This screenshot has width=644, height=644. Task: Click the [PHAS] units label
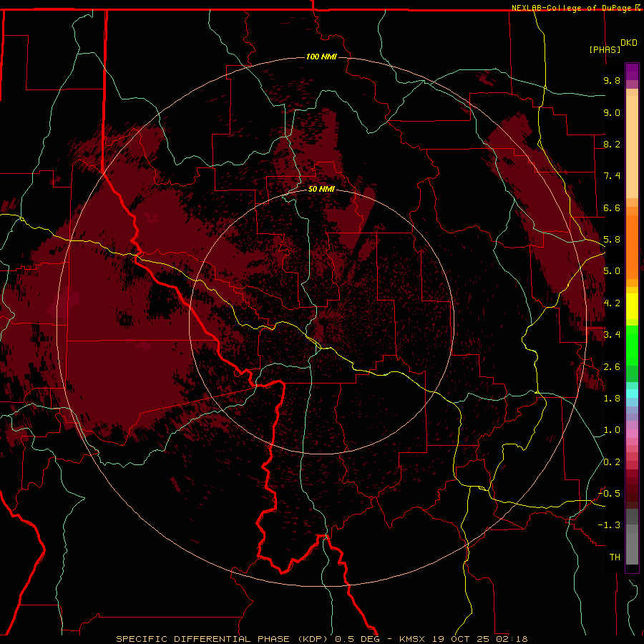point(605,50)
